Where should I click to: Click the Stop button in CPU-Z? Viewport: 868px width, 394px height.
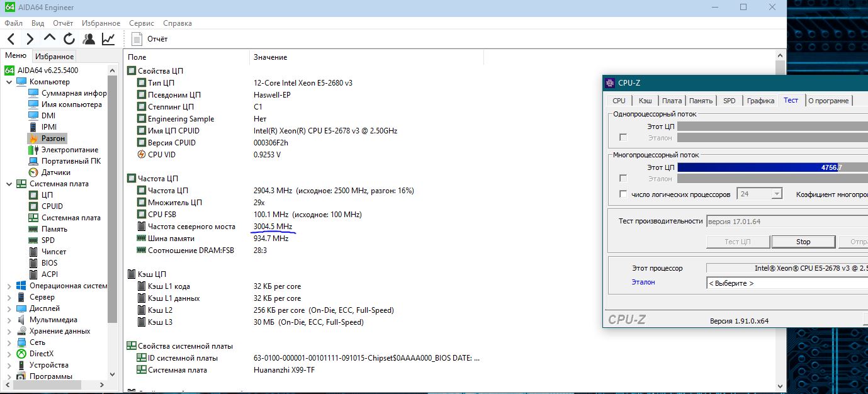[x=803, y=242]
